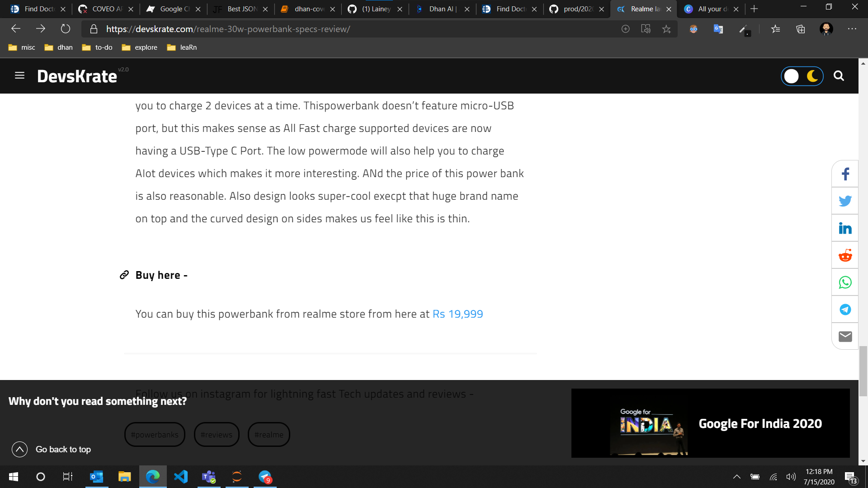Click the Go back to top arrow
868x488 pixels.
pos(19,450)
